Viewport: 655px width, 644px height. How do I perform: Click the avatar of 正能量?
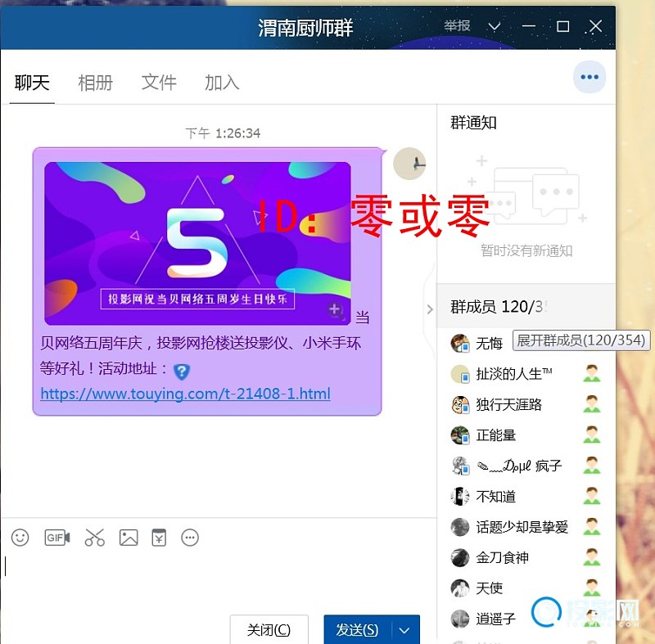point(460,435)
